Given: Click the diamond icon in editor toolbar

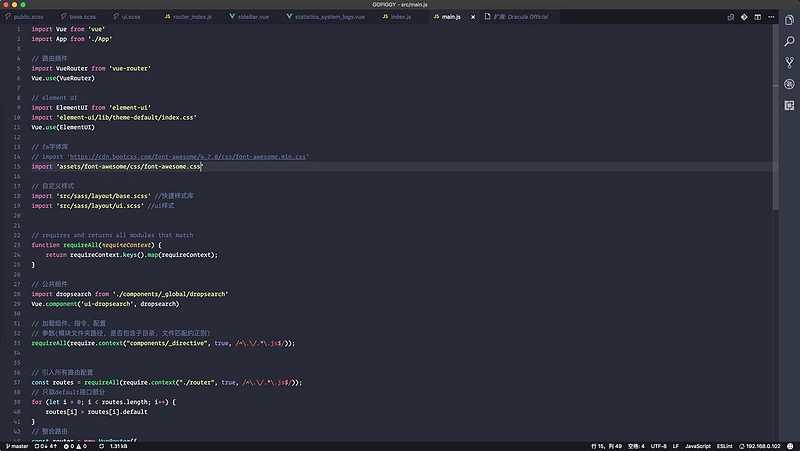Looking at the screenshot, I should pos(744,17).
